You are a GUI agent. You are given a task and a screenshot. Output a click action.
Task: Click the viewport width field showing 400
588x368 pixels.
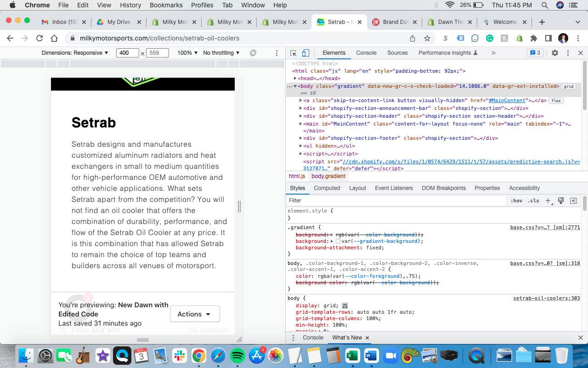(127, 53)
